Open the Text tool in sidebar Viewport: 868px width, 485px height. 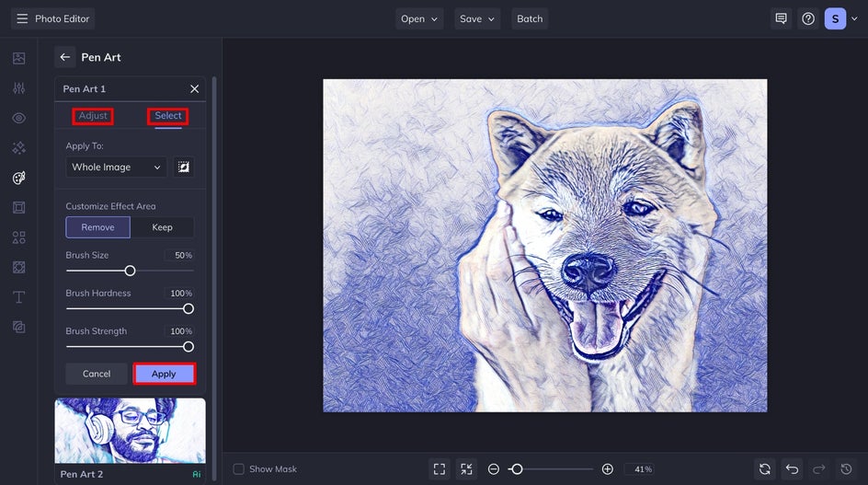click(18, 297)
